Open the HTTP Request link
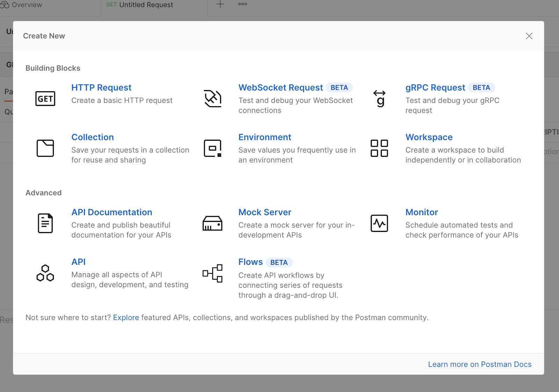The width and height of the screenshot is (559, 392). (x=101, y=87)
